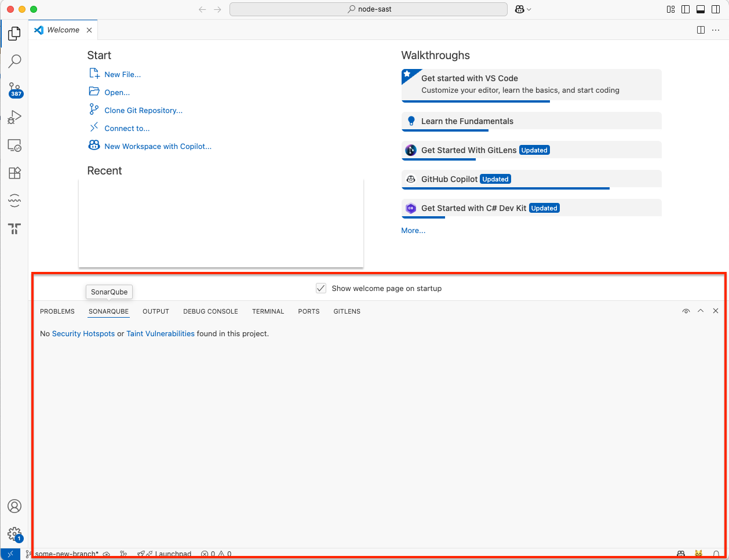Open Customize Layout icon in title bar
The image size is (729, 560).
(671, 9)
